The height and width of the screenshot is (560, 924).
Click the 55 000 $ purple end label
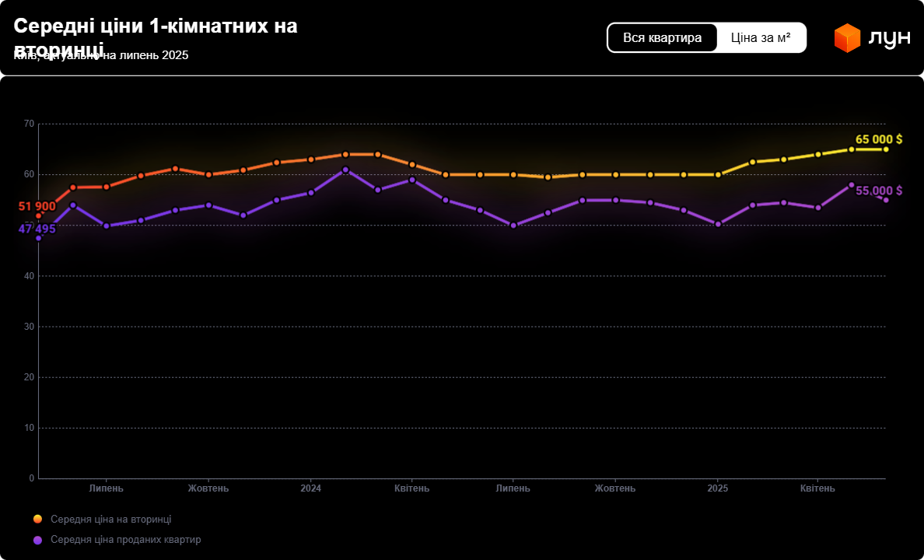point(879,191)
